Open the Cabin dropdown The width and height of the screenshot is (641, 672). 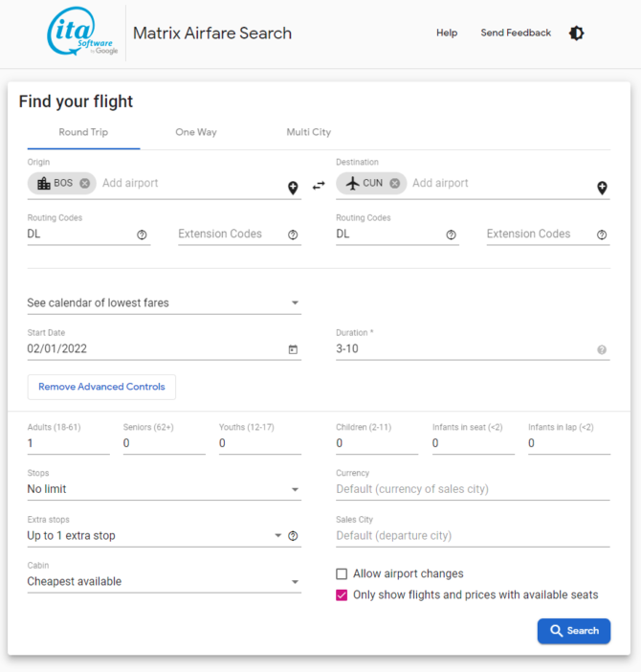[164, 582]
